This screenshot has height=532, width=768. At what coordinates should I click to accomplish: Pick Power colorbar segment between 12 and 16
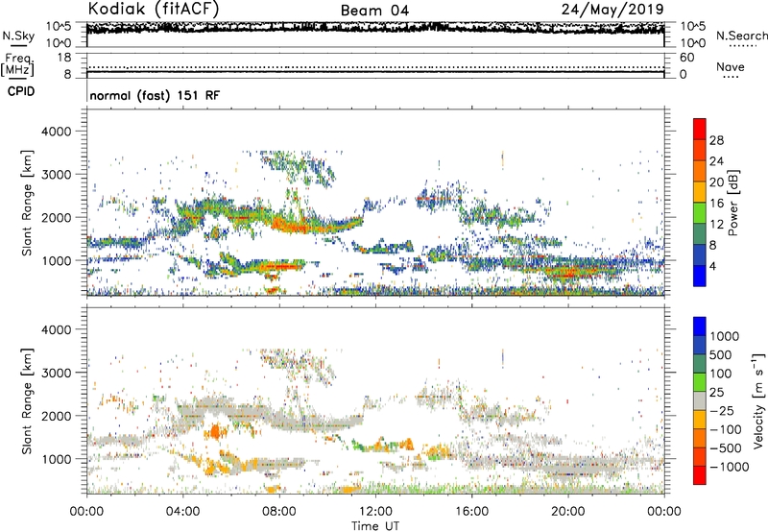pyautogui.click(x=700, y=212)
